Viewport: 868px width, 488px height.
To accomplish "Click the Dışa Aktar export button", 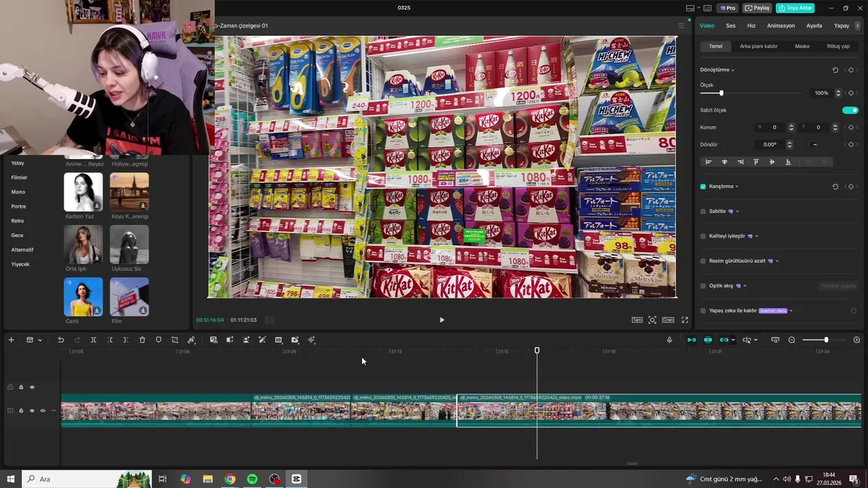I will coord(795,8).
